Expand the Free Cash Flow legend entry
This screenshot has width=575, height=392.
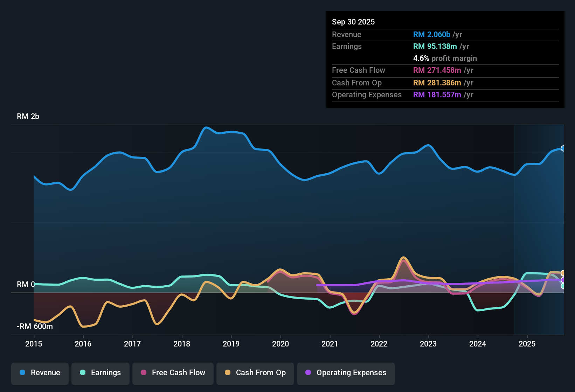click(x=173, y=373)
